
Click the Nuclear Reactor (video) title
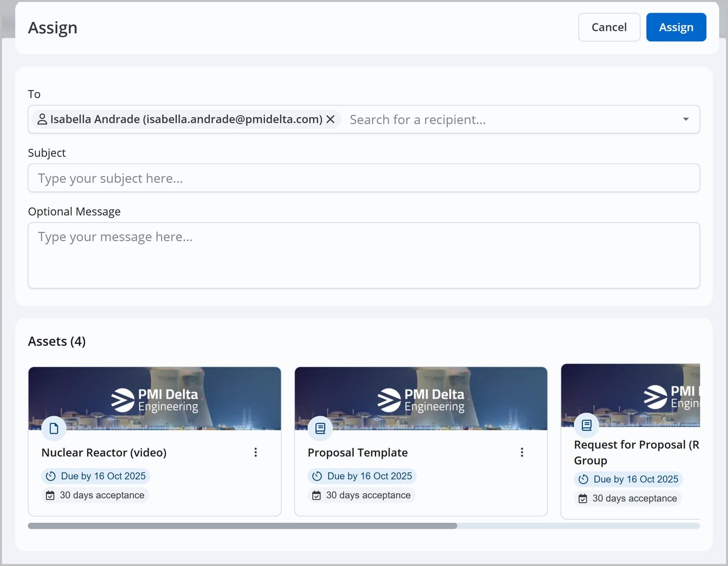pyautogui.click(x=104, y=453)
